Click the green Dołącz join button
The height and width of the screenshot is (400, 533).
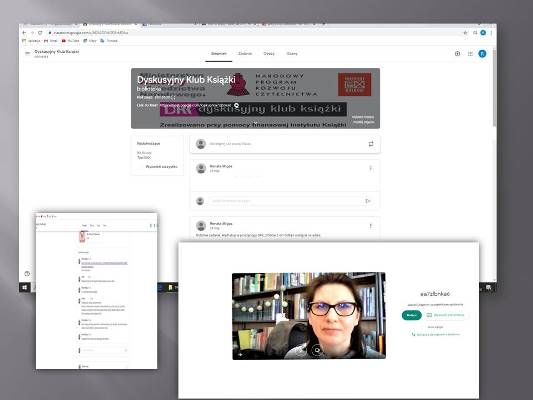click(411, 315)
